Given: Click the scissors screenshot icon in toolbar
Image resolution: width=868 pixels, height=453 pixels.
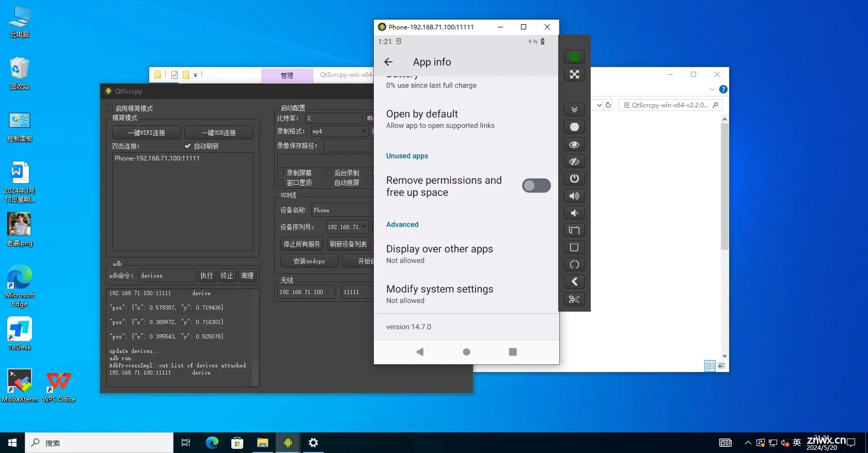Looking at the screenshot, I should point(574,299).
